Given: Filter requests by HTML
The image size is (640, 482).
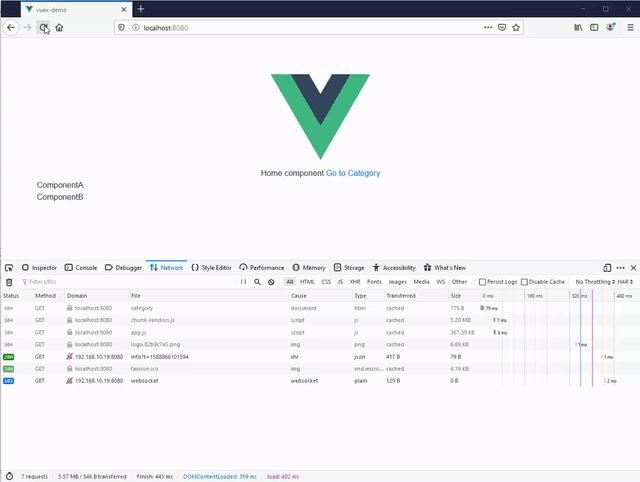Looking at the screenshot, I should tap(307, 282).
